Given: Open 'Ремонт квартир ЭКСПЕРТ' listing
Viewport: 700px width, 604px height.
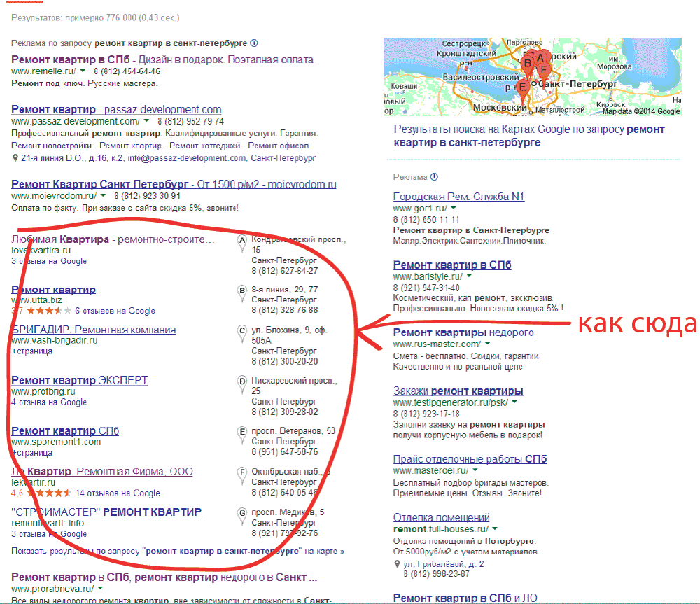Looking at the screenshot, I should click(80, 380).
